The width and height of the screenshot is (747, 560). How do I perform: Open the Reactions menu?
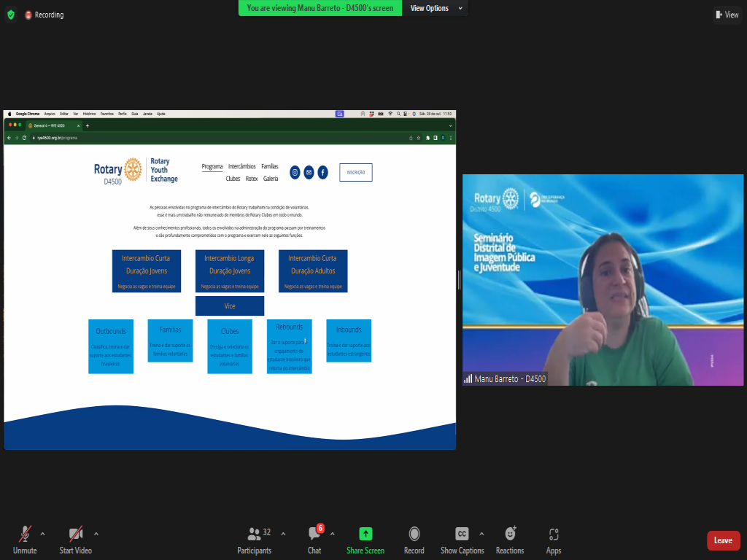coord(510,540)
